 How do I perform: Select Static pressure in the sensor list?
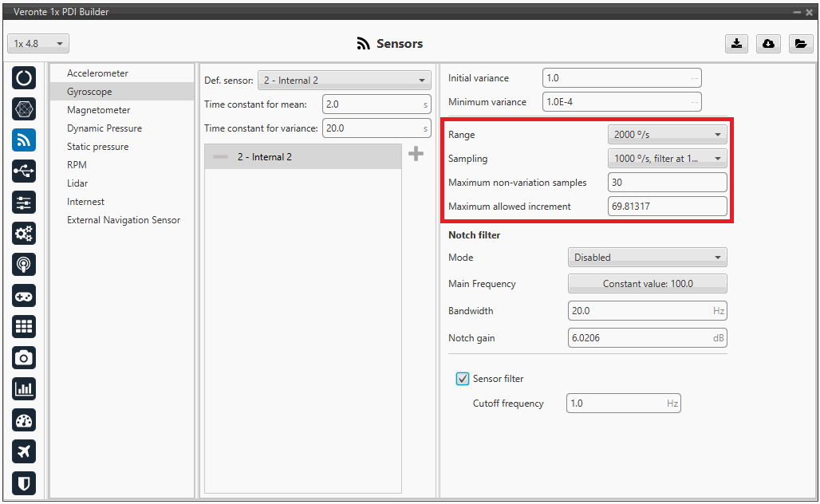[97, 147]
